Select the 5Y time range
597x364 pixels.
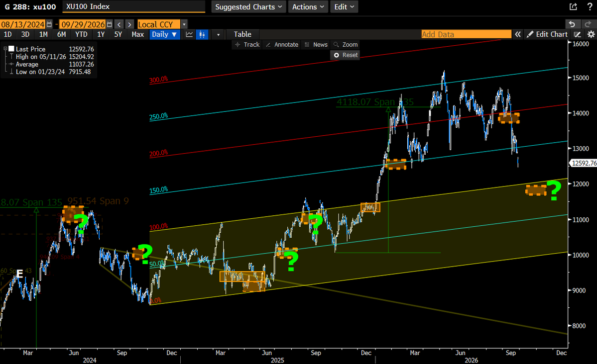pyautogui.click(x=118, y=34)
